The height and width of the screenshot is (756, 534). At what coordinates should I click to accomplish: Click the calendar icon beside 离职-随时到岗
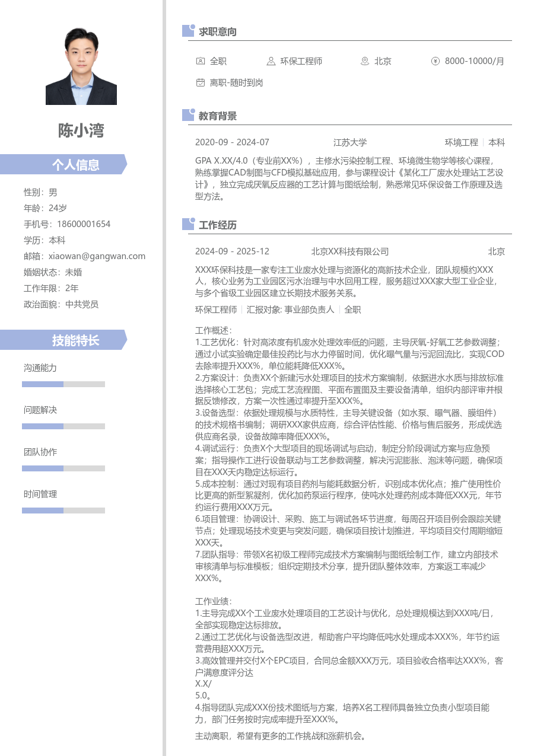click(199, 83)
